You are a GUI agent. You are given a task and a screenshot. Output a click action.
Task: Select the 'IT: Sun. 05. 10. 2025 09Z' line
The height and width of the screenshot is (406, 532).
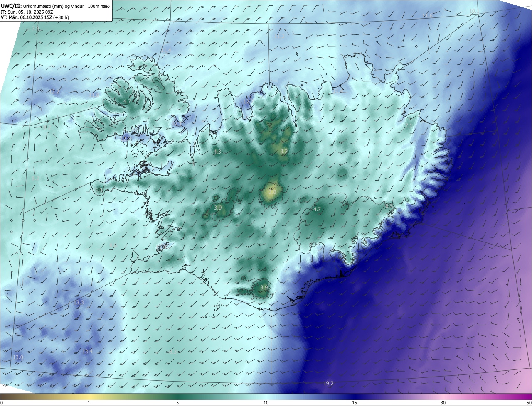(27, 12)
